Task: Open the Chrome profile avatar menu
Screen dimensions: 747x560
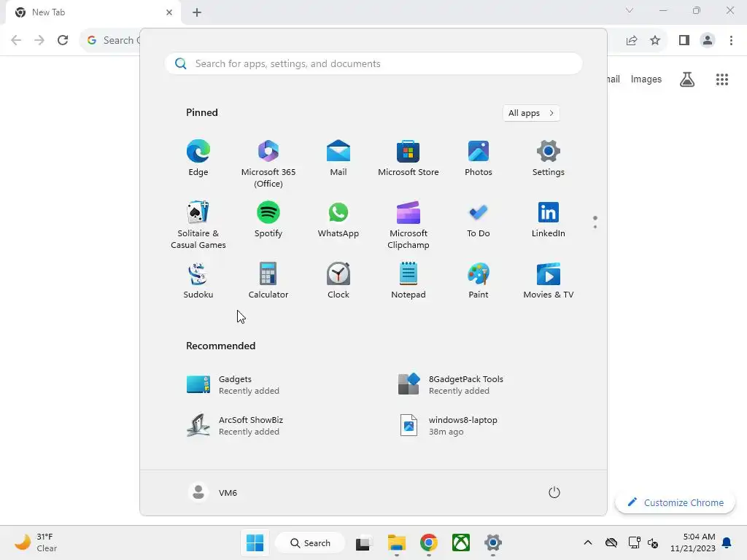Action: pyautogui.click(x=708, y=41)
